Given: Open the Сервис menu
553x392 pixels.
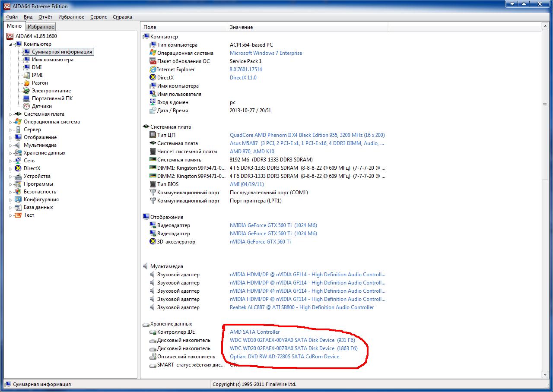Looking at the screenshot, I should [99, 17].
